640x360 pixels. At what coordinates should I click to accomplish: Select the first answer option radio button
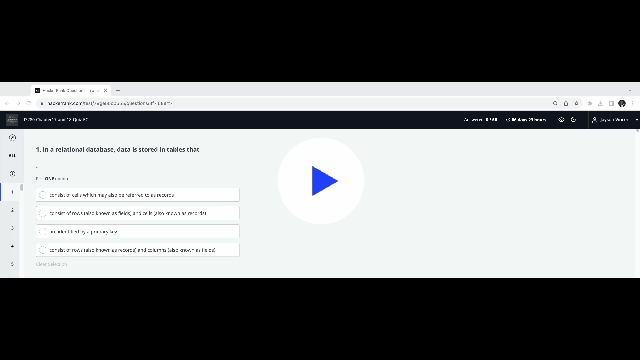[42, 195]
